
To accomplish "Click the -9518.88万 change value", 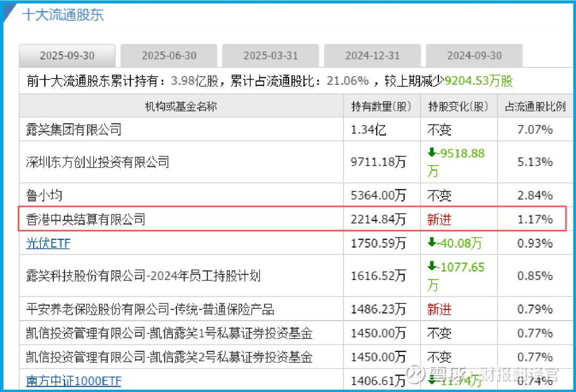I will coord(456,162).
